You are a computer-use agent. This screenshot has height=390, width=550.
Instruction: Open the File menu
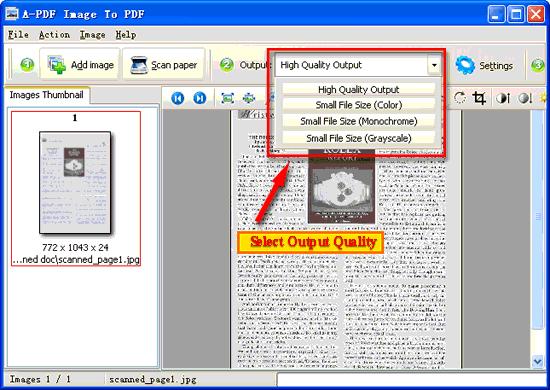pos(18,35)
